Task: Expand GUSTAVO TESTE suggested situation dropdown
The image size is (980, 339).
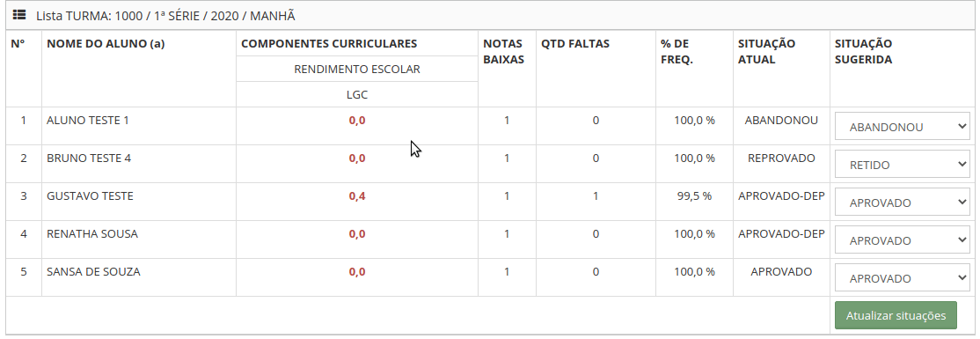Action: (903, 203)
